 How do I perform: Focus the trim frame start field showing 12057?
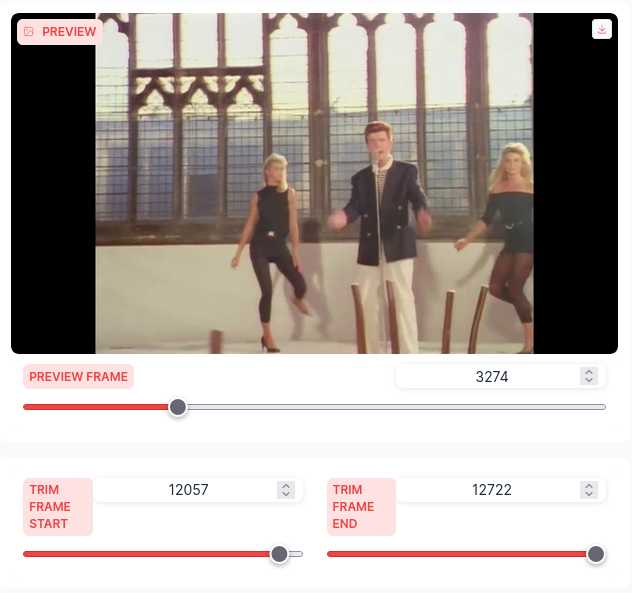[x=188, y=490]
